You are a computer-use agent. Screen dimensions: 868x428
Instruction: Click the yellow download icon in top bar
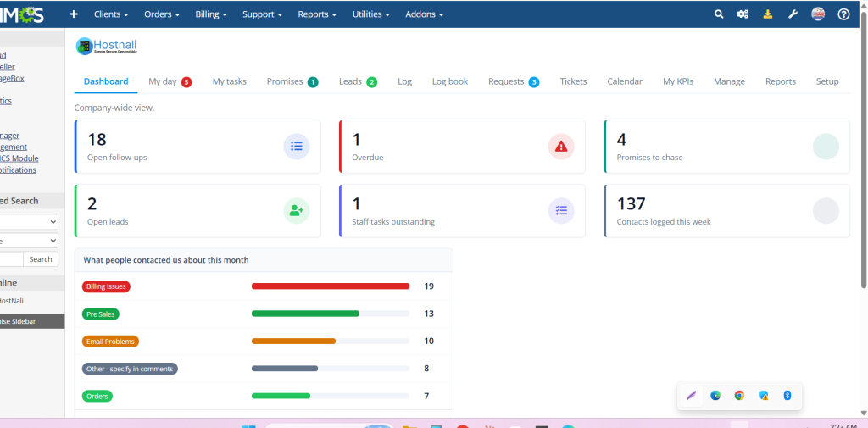point(768,14)
